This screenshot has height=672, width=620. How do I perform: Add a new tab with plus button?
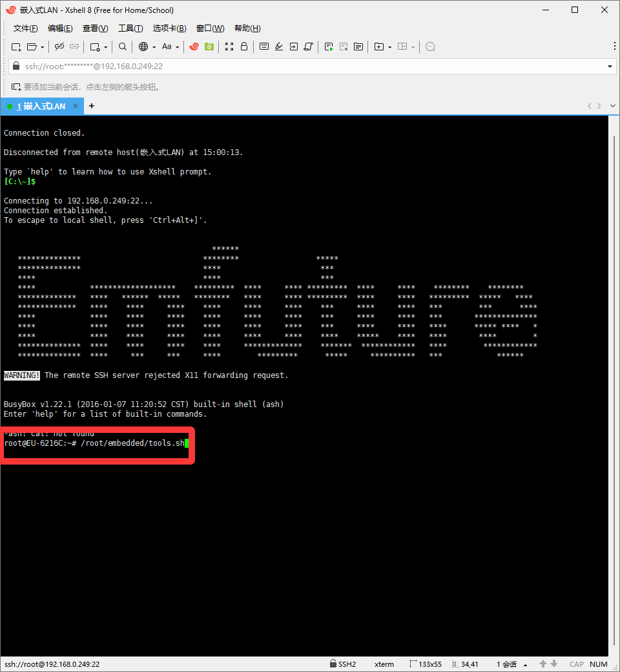pyautogui.click(x=91, y=106)
